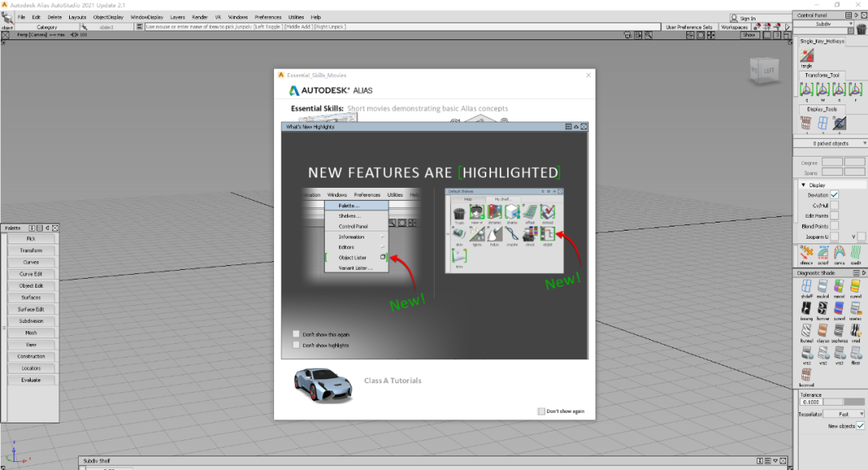Viewport: 868px width, 470px height.
Task: Click the trash can icon in Control Panel
Action: tap(861, 28)
